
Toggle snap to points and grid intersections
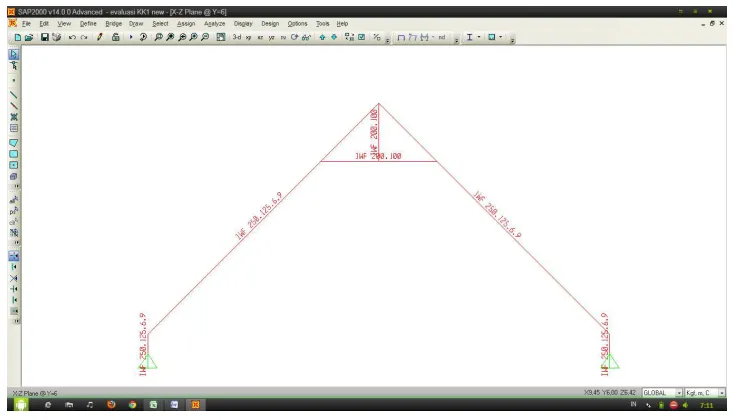14,256
